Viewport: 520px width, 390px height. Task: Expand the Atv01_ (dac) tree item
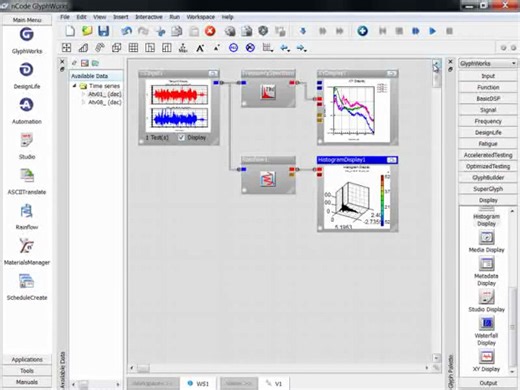click(83, 94)
